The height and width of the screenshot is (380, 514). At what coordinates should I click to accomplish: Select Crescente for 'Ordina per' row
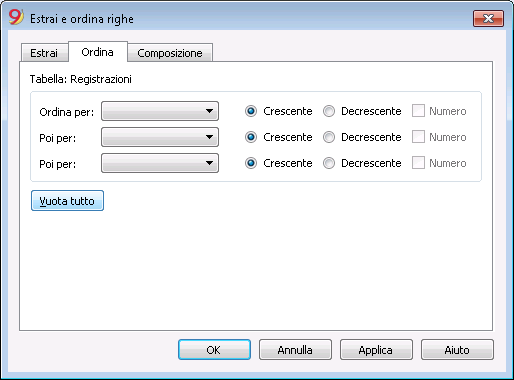251,111
